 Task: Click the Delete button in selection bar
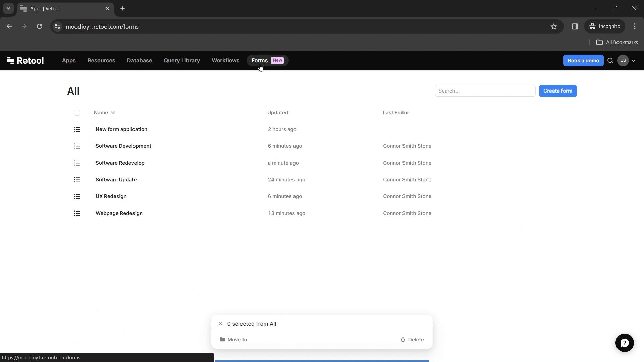(412, 339)
